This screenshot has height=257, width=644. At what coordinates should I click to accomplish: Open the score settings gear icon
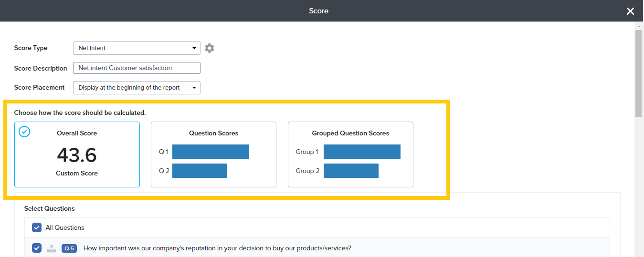(x=210, y=48)
